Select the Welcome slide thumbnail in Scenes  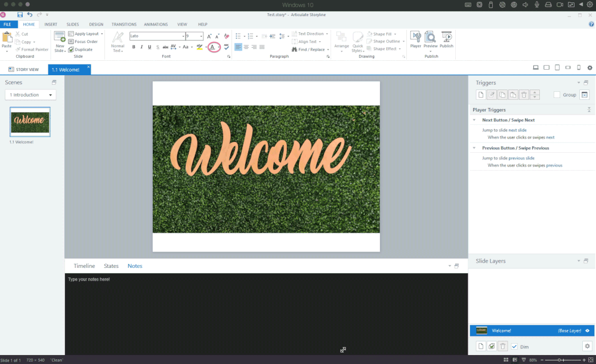point(30,122)
